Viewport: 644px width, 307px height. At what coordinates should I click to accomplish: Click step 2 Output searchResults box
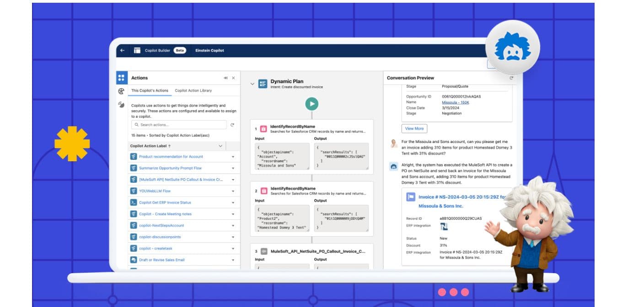tap(341, 218)
